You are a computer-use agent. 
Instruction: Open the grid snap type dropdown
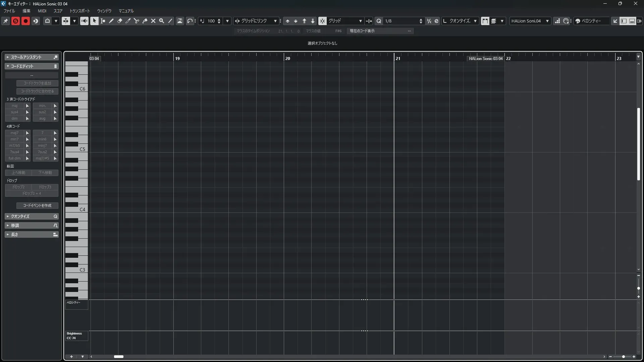point(345,21)
